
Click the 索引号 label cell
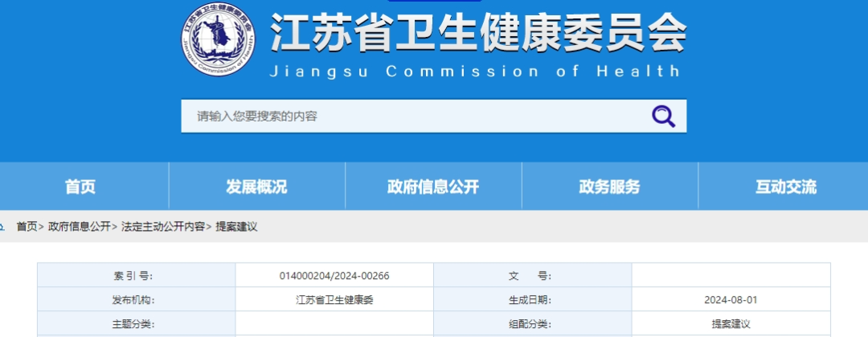click(x=136, y=276)
